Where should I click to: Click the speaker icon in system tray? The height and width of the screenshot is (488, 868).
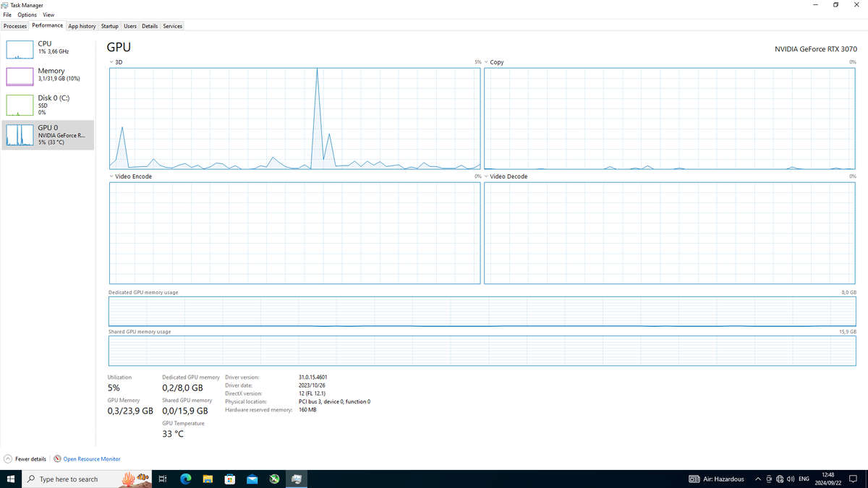[x=791, y=479]
